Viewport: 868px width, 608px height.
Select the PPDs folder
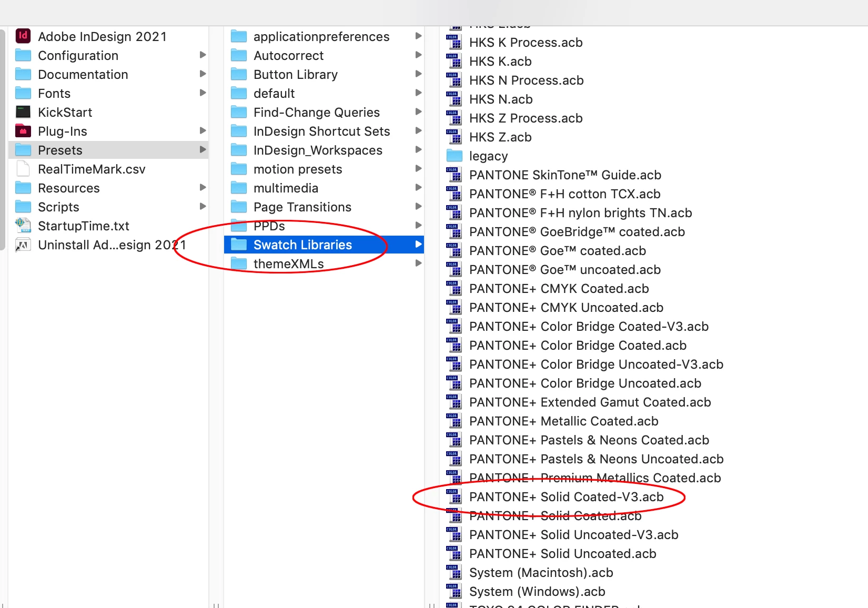(324, 226)
